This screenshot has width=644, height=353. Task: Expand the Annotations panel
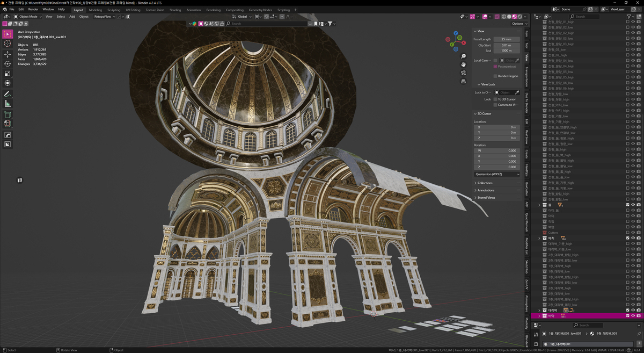(x=486, y=190)
